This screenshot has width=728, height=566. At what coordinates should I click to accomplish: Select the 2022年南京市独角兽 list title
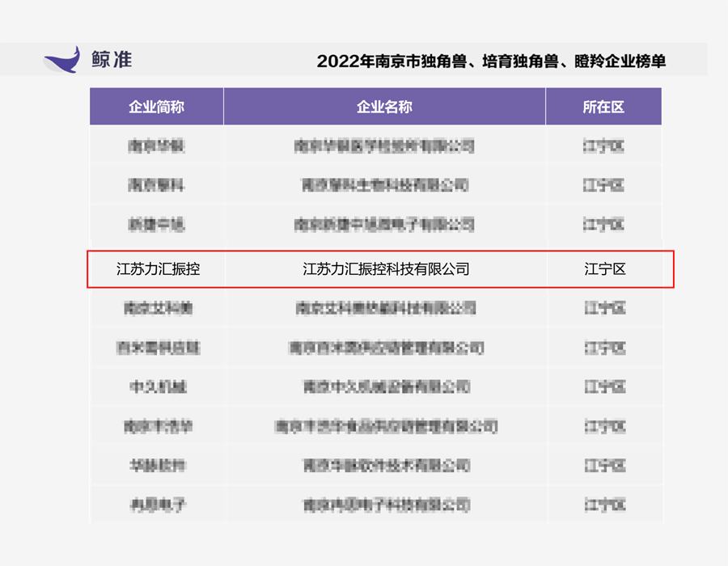[491, 61]
